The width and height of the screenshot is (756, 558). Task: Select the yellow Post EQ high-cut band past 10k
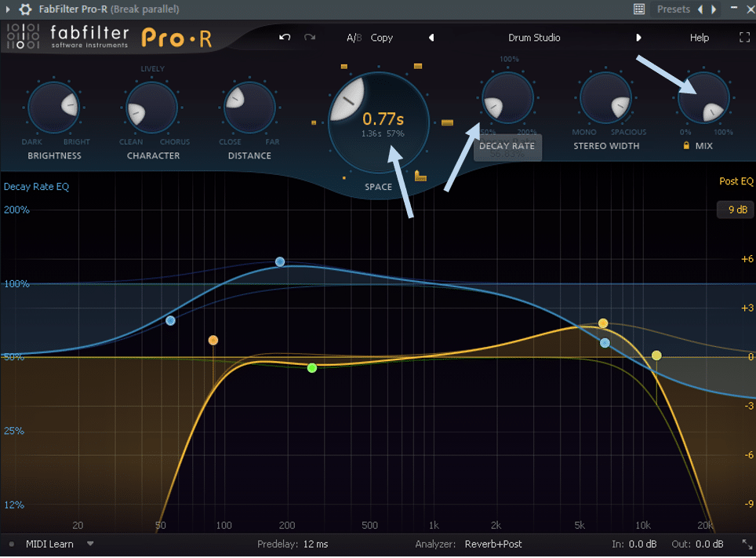pyautogui.click(x=656, y=356)
